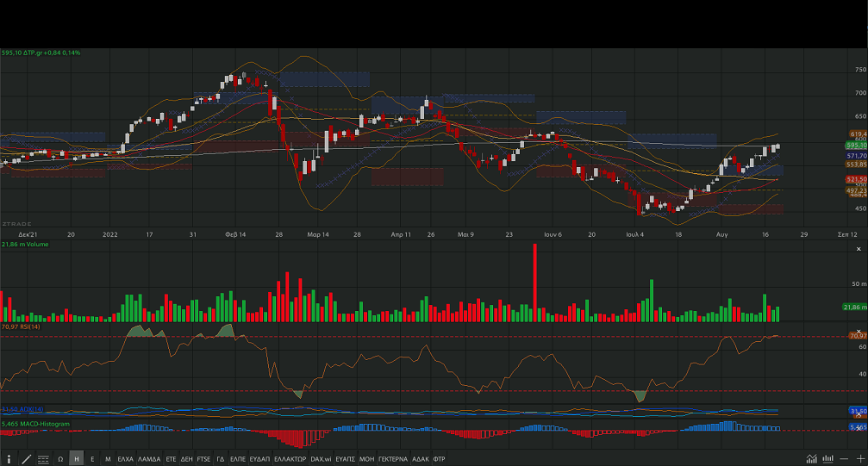This screenshot has height=466, width=868.
Task: Zoom out with the minus icon
Action: [844, 459]
